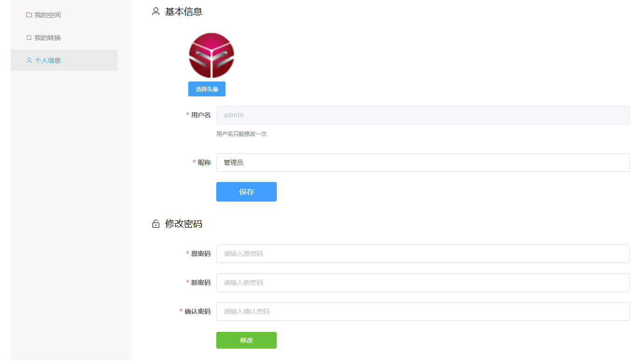
Task: Focus the 确认密码 input field
Action: pos(423,311)
